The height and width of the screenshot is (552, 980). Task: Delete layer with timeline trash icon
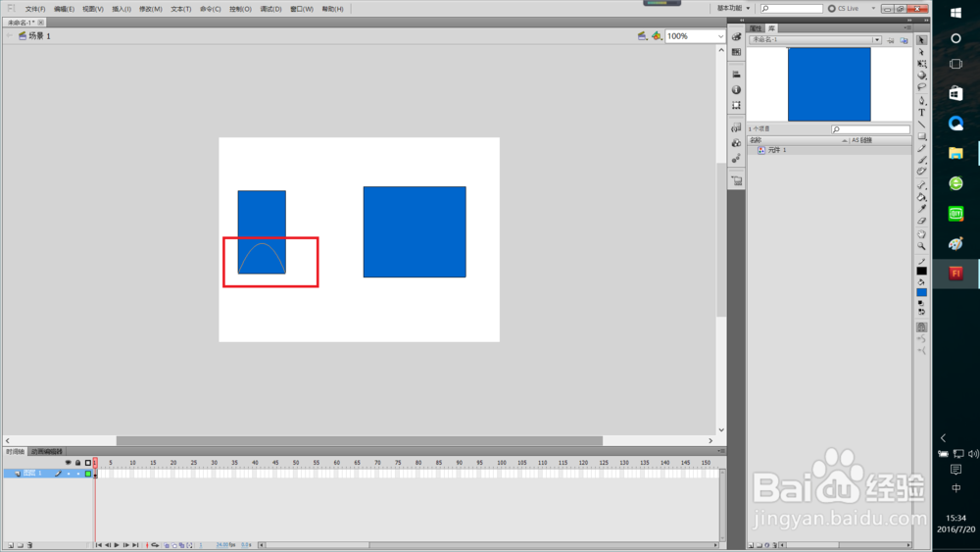click(x=29, y=545)
